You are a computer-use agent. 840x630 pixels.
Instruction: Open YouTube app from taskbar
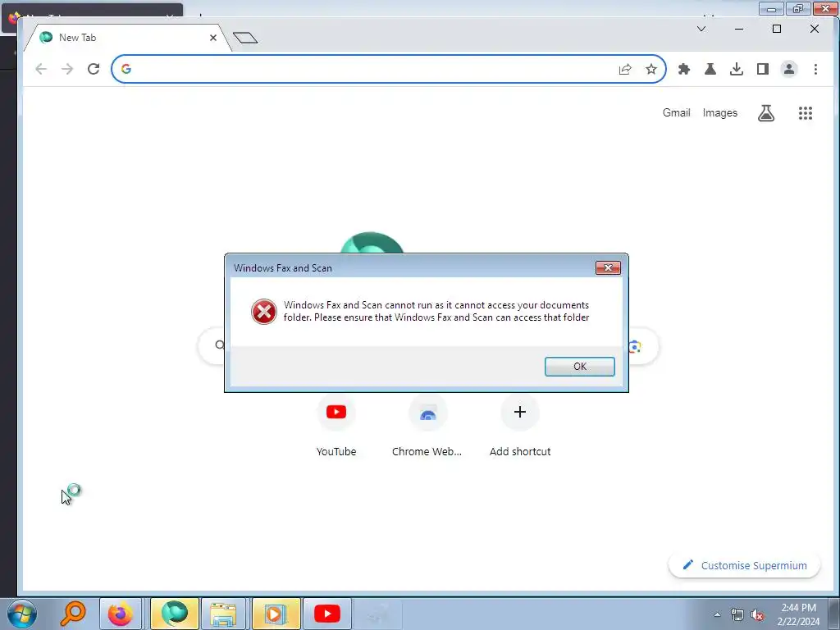pos(326,614)
